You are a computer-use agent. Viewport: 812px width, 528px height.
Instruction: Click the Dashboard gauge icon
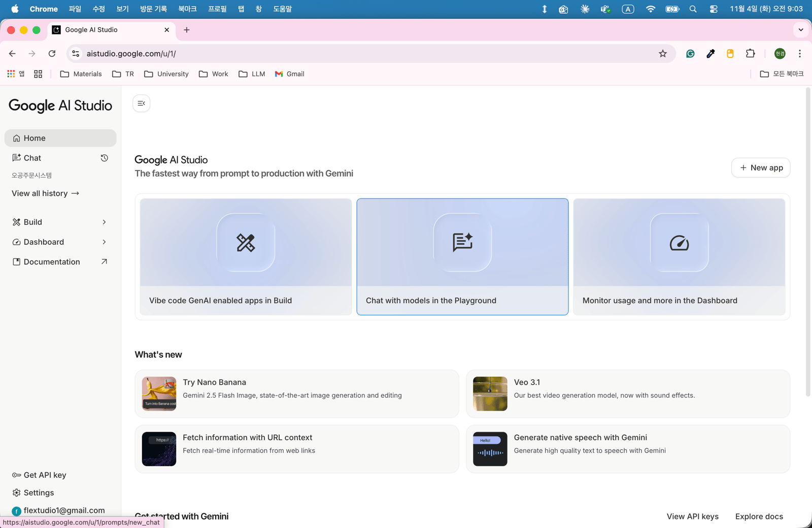coord(679,243)
